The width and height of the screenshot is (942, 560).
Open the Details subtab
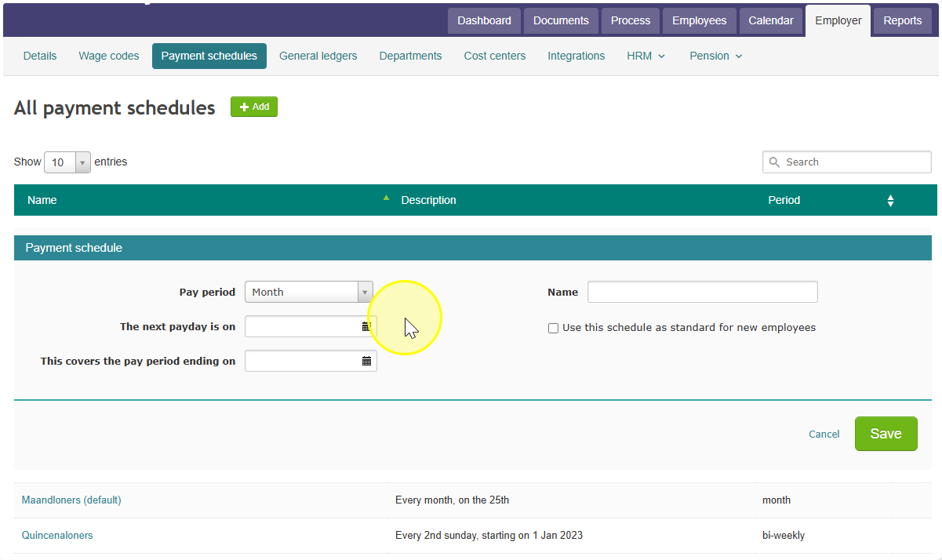(40, 56)
